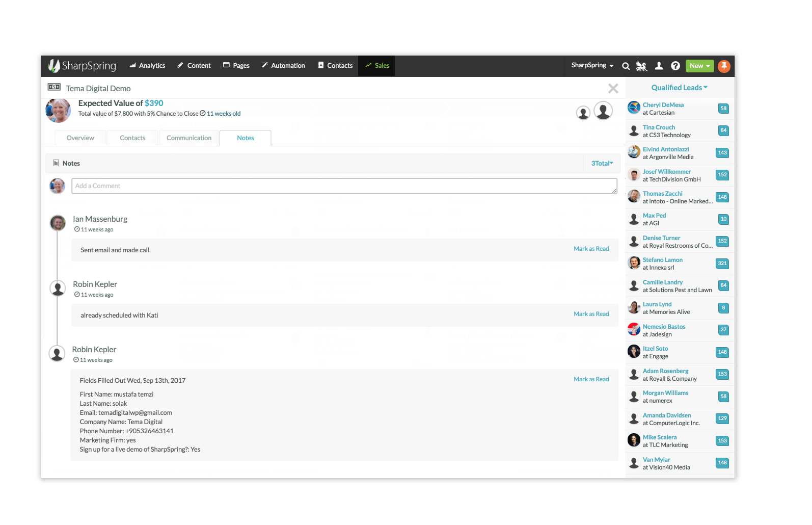Open lead Adam Rosenberg

pos(665,371)
